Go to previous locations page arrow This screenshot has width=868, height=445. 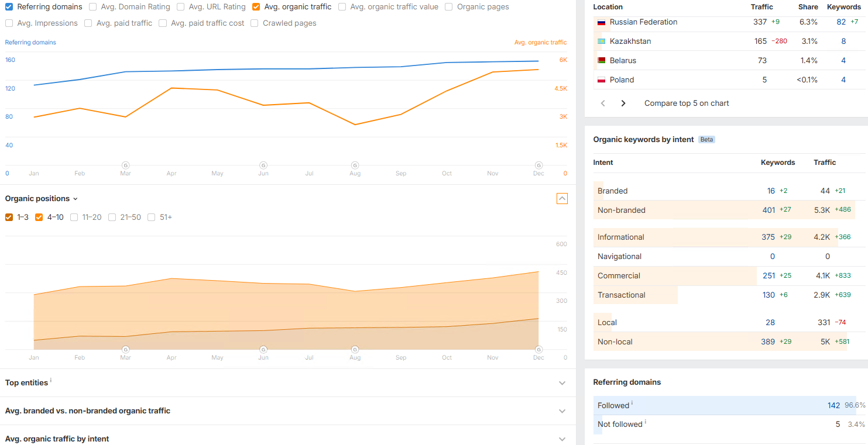tap(603, 104)
